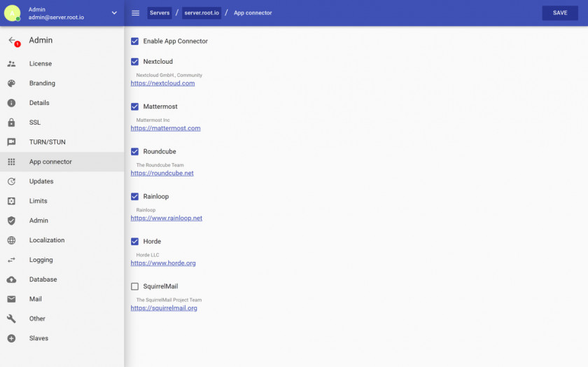Uncheck the Mattermost checkbox
This screenshot has height=367, width=588.
pyautogui.click(x=134, y=106)
